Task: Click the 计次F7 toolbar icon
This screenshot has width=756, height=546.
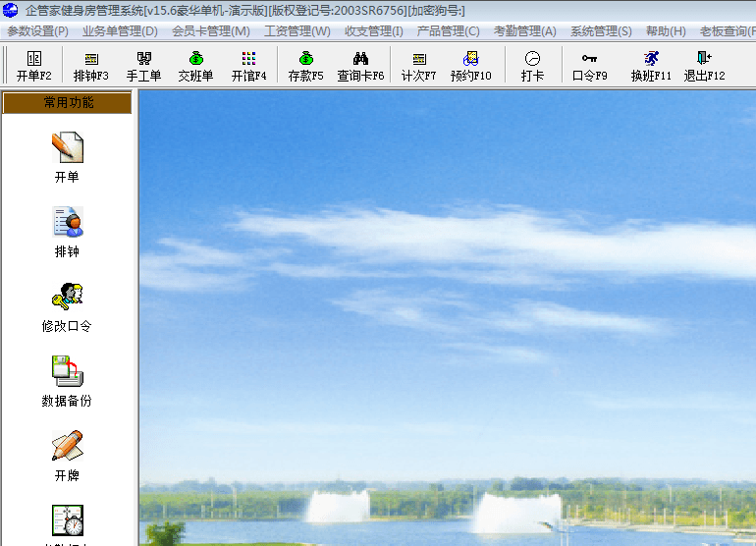Action: point(419,65)
